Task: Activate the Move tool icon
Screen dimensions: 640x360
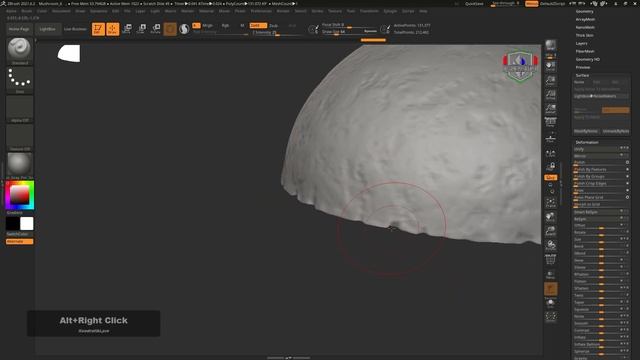Action: 127,29
